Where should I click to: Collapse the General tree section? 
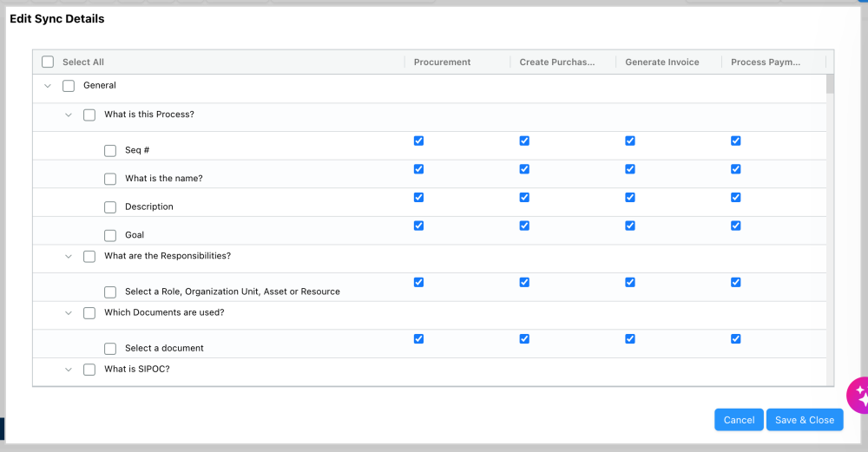click(48, 86)
